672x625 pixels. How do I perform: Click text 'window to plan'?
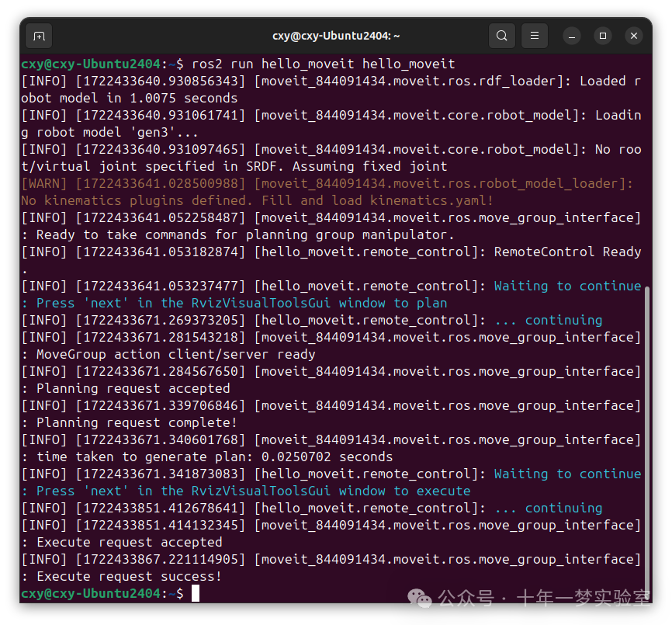tap(393, 304)
